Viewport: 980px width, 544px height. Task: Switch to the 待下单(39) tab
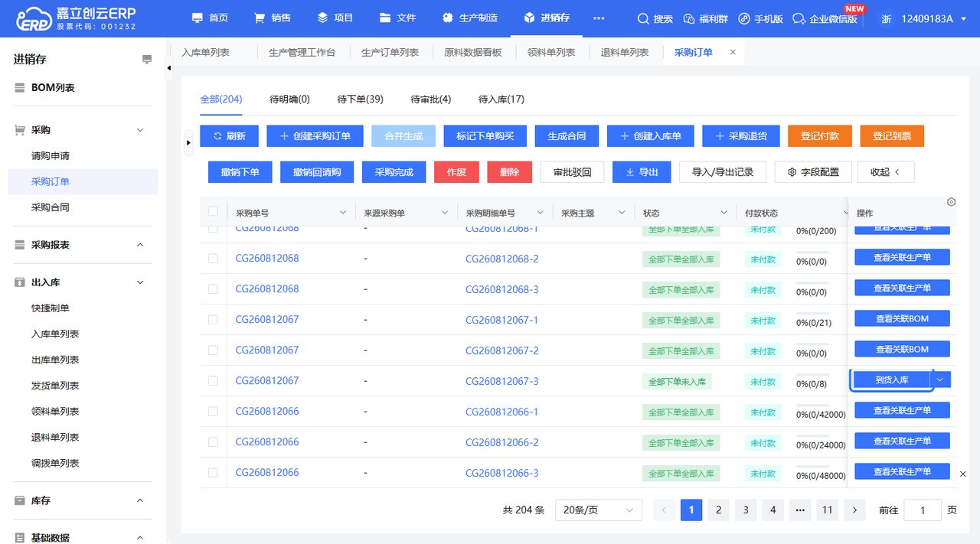click(x=360, y=99)
